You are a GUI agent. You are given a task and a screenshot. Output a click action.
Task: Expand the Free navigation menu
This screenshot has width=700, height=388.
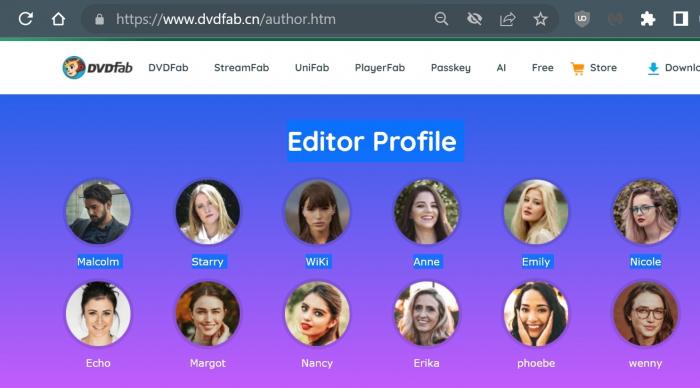tap(543, 67)
